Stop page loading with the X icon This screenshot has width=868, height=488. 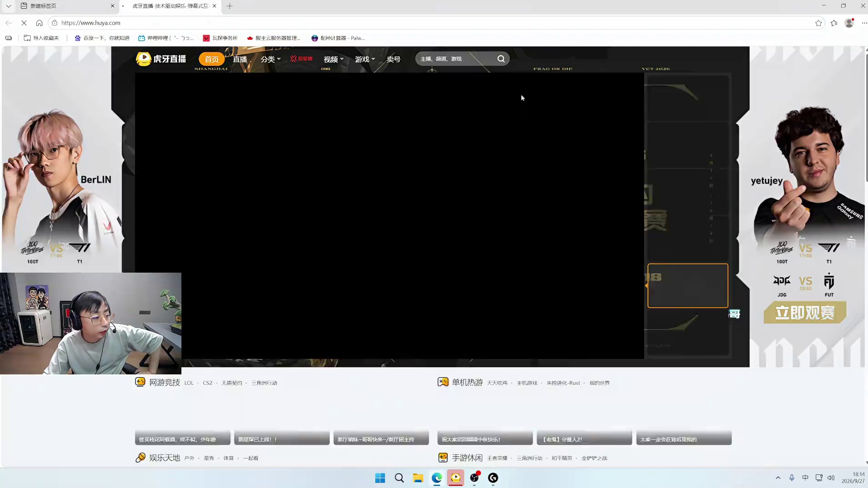pyautogui.click(x=24, y=23)
